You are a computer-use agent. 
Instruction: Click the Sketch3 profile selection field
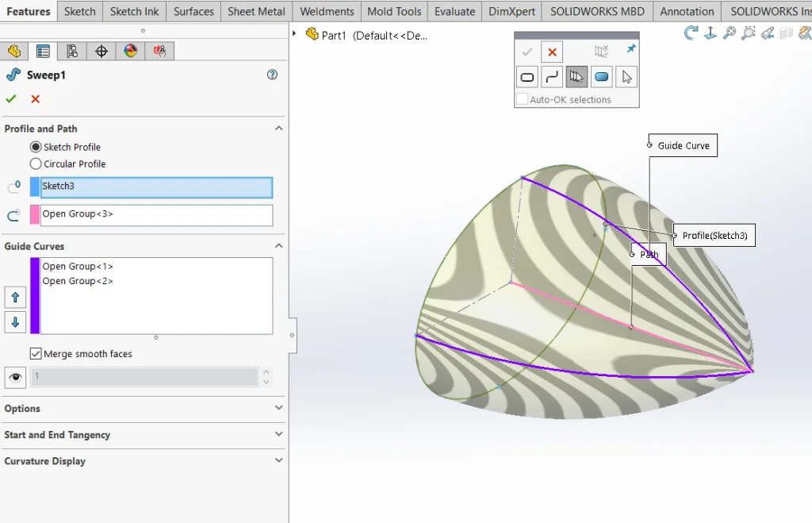click(156, 187)
